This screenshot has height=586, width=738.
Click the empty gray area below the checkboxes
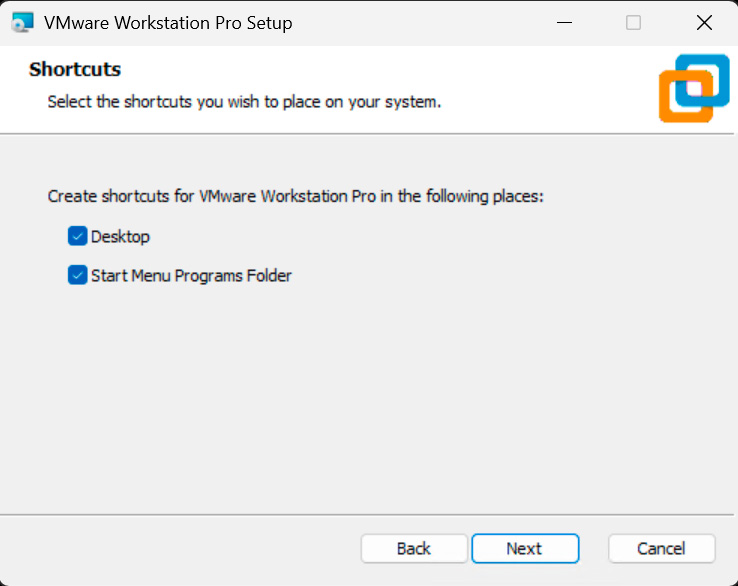click(x=368, y=400)
